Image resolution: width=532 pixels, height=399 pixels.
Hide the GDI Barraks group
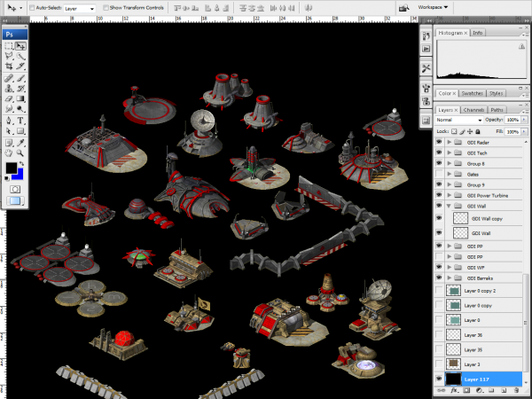[x=440, y=278]
